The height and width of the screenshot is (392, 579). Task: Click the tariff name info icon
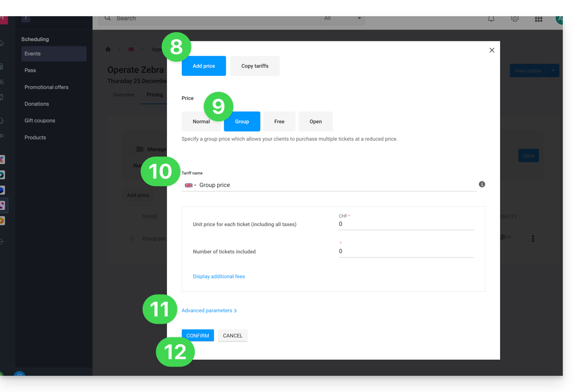(x=482, y=184)
